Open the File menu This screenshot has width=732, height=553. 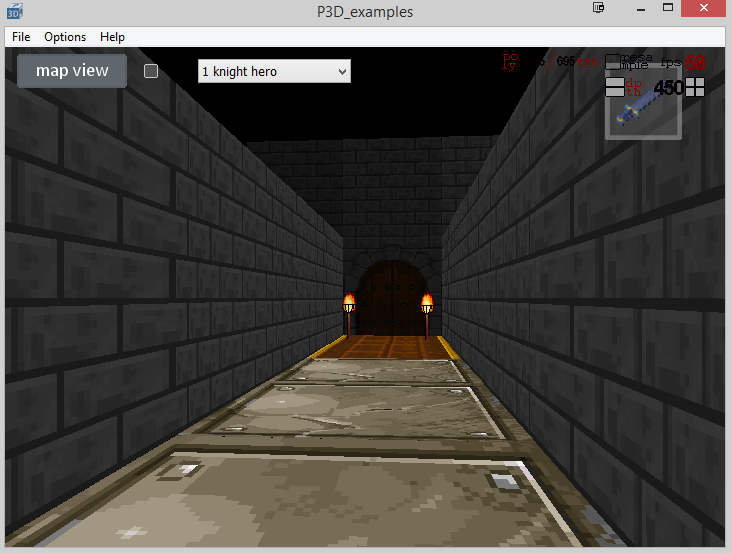coord(21,37)
